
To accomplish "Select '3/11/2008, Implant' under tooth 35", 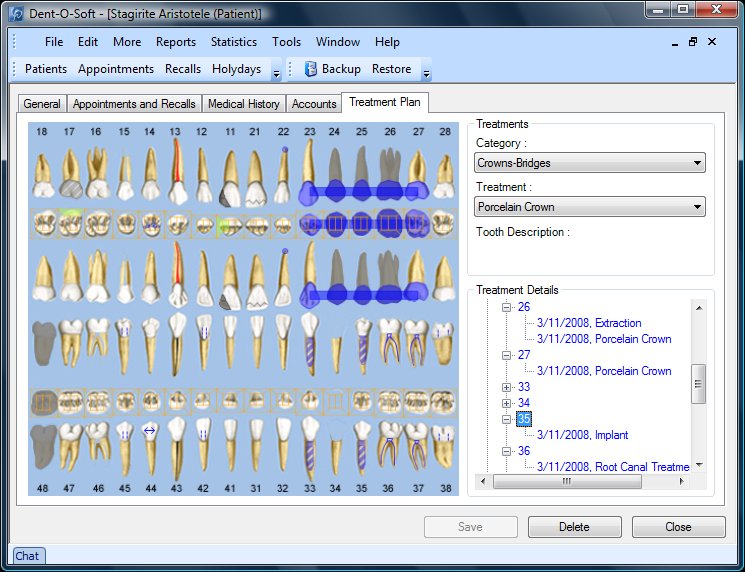I will tap(583, 435).
